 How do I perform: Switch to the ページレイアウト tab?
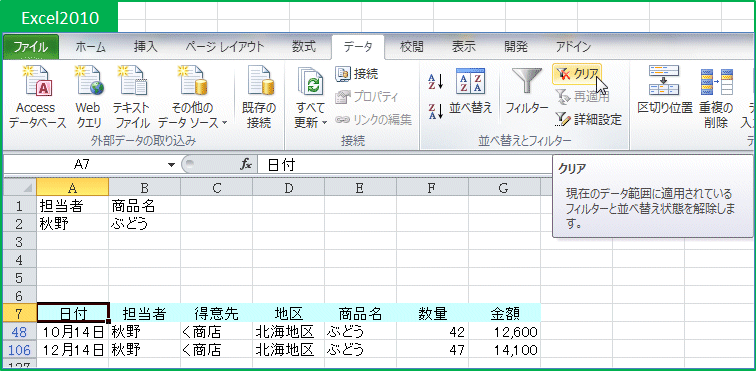(x=225, y=47)
